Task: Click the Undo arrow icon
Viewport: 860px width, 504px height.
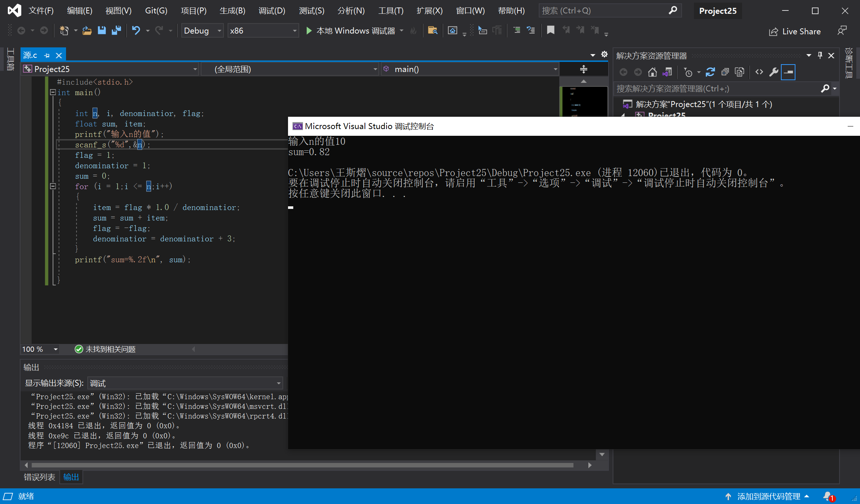Action: (136, 31)
